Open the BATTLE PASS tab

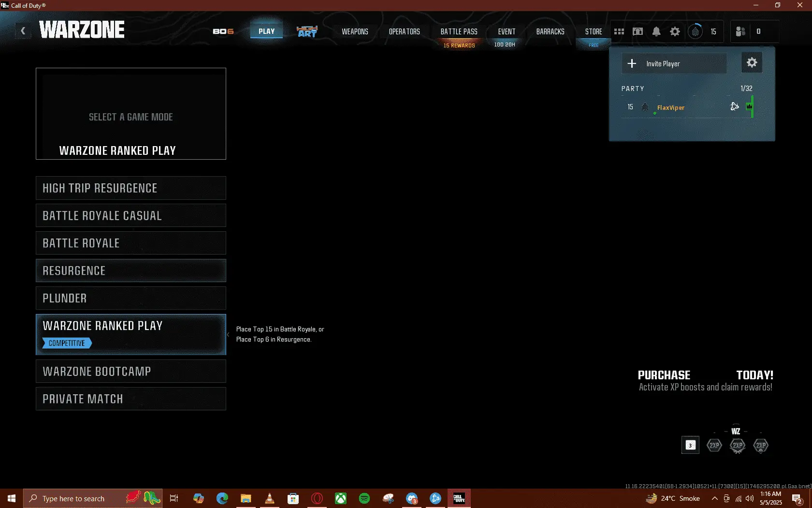pyautogui.click(x=459, y=31)
